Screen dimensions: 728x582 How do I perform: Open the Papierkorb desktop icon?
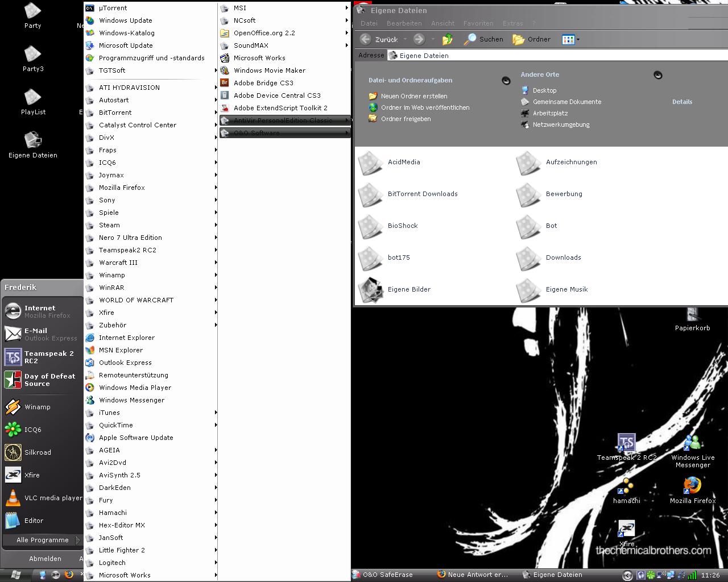coord(692,317)
